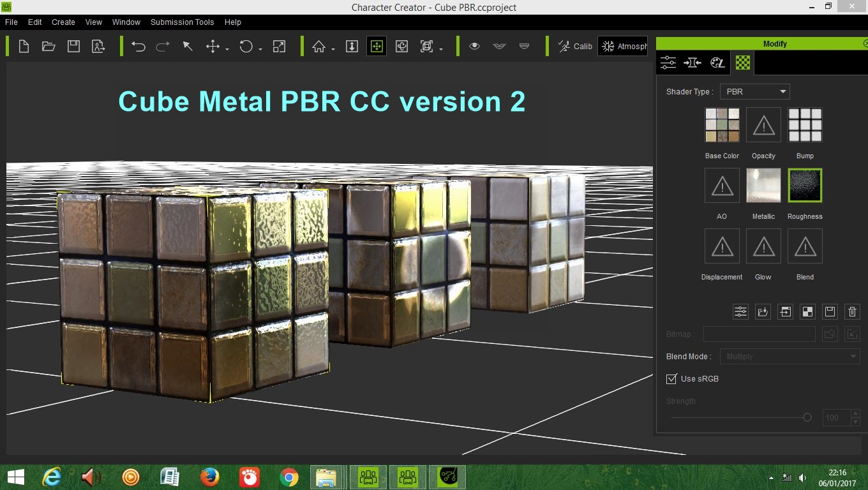Click the Bitmap path input field
The image size is (868, 490).
759,334
